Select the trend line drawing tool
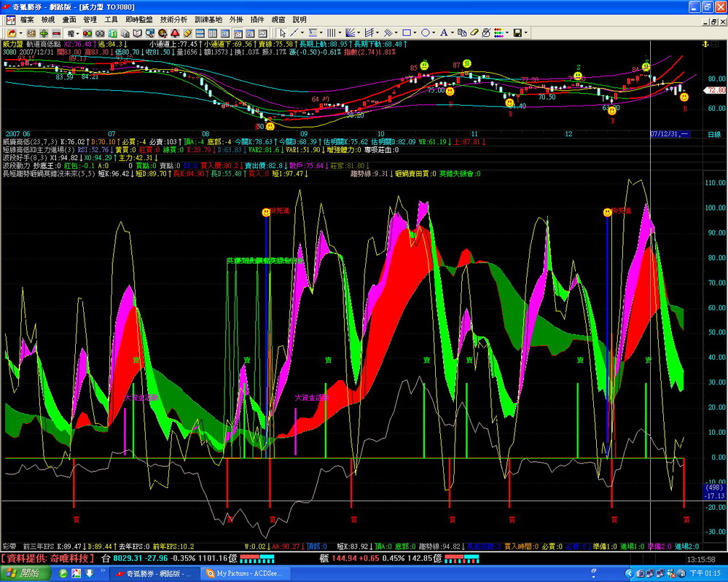The width and height of the screenshot is (728, 582). [294, 33]
